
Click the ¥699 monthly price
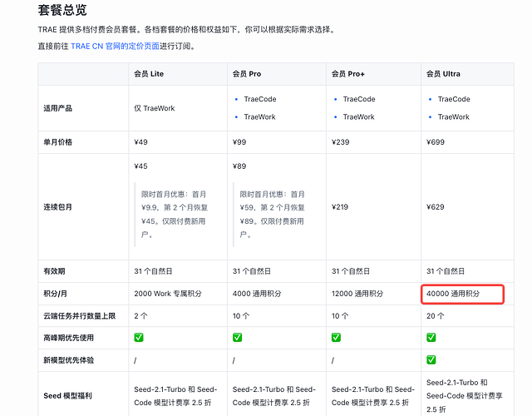coord(436,142)
